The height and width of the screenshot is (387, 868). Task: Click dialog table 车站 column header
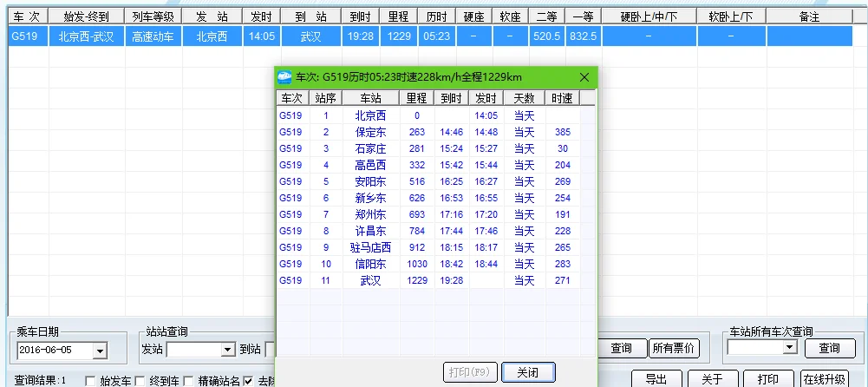371,98
